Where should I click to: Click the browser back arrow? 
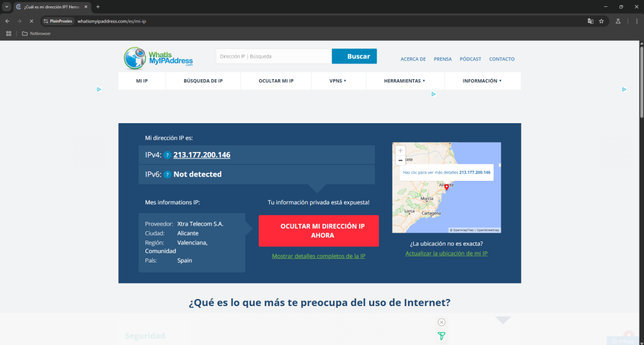[x=8, y=21]
